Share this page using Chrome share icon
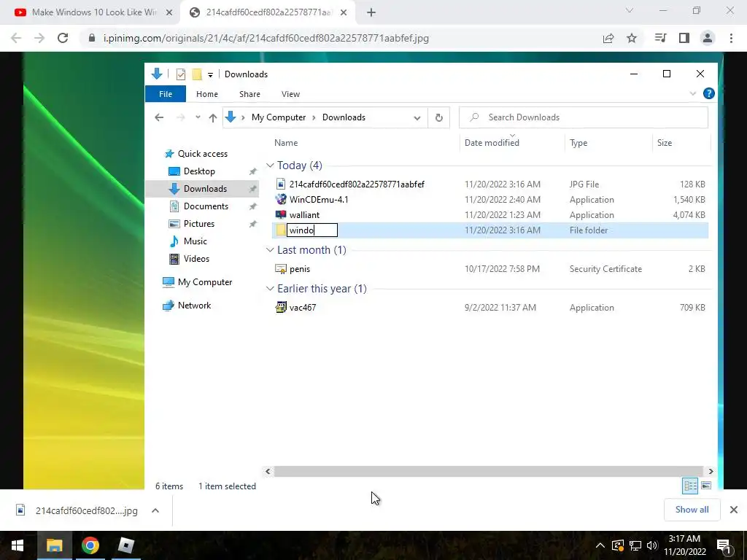Viewport: 747px width, 560px height. point(608,38)
